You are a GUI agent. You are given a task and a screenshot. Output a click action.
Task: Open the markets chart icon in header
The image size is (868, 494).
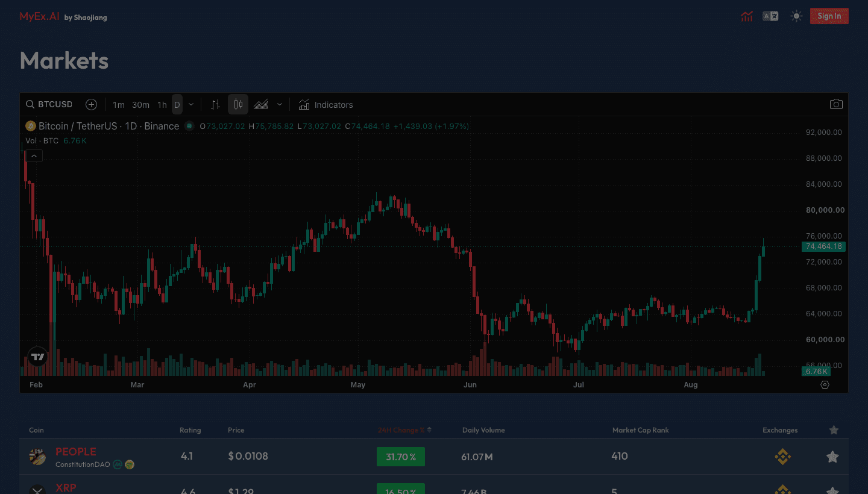tap(747, 16)
